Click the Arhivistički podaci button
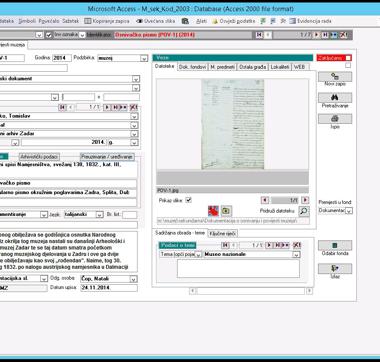 pyautogui.click(x=39, y=157)
